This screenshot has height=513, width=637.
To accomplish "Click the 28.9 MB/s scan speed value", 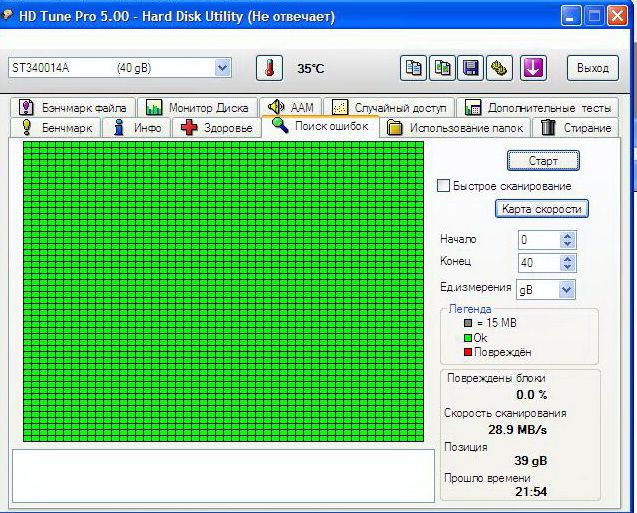I will tap(517, 429).
